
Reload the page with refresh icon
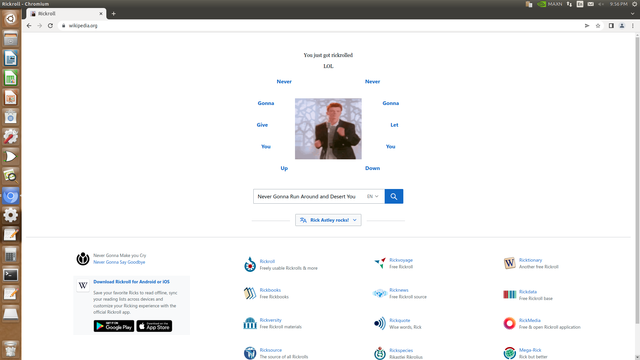pos(50,25)
